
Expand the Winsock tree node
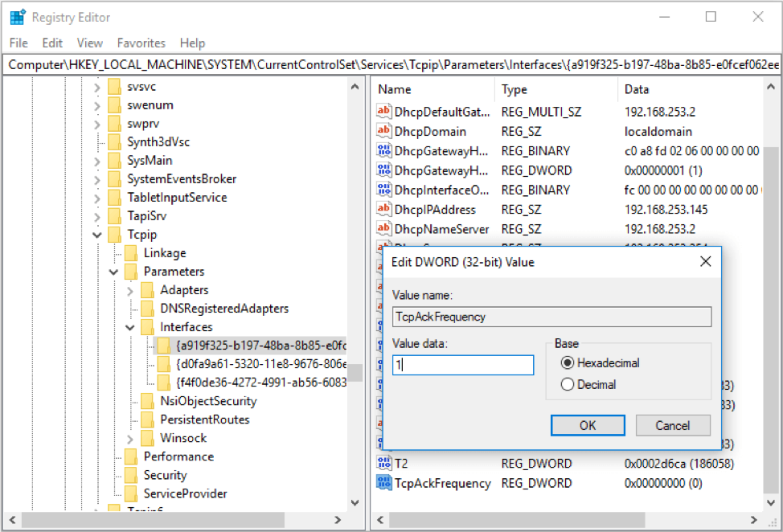coord(130,439)
